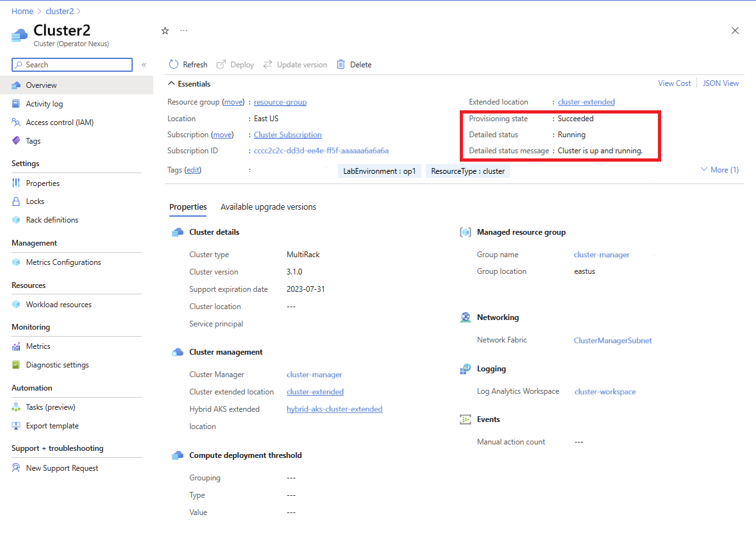Go to Home in the breadcrumb
The width and height of the screenshot is (756, 549).
tap(22, 12)
